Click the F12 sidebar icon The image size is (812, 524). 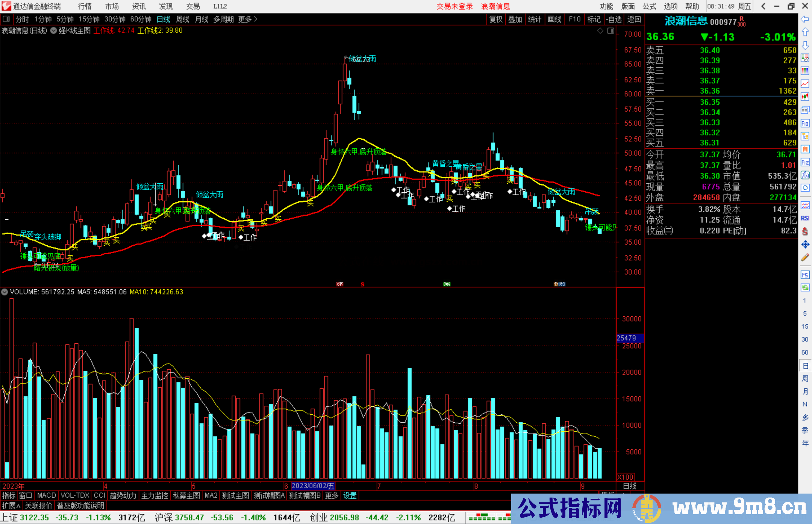[x=805, y=162]
